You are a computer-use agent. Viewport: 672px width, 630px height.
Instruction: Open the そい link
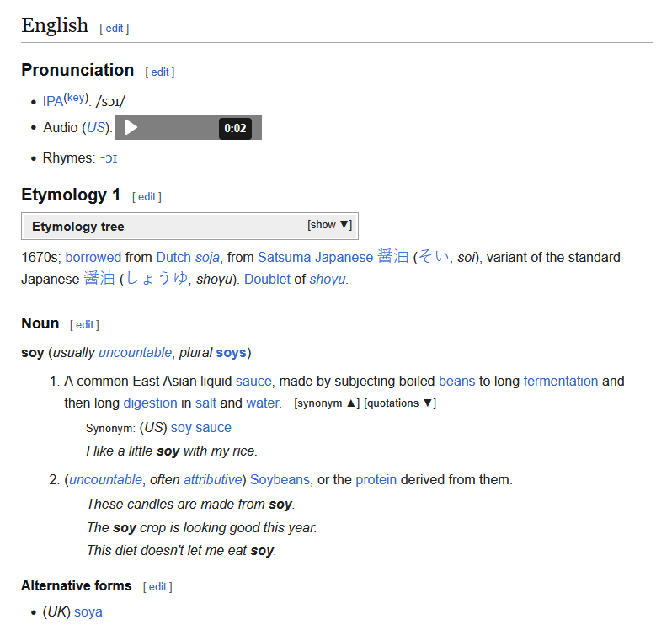coord(434,257)
